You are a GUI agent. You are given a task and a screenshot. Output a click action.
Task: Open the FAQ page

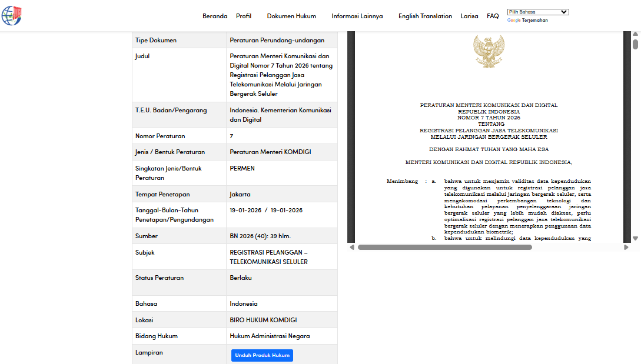pyautogui.click(x=493, y=16)
